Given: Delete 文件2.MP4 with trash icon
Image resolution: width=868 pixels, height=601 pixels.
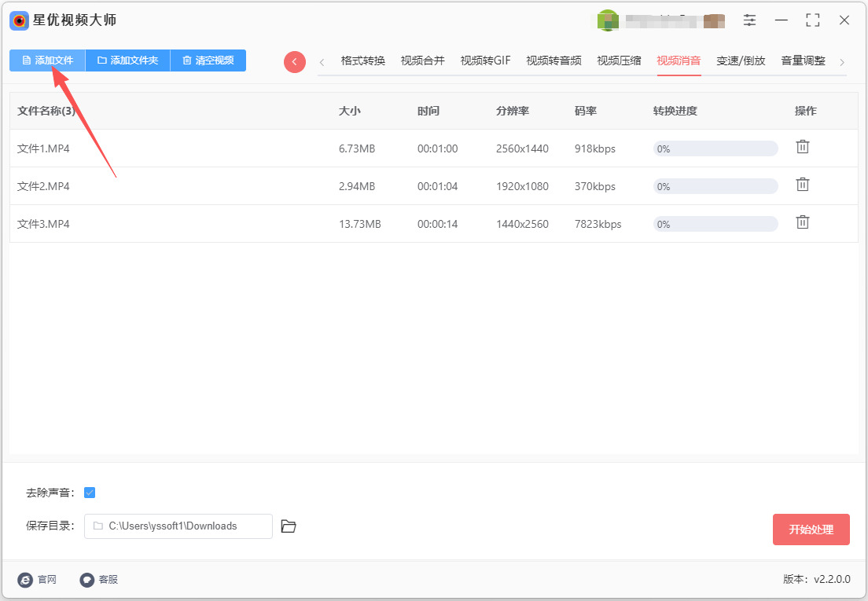Looking at the screenshot, I should (x=803, y=184).
